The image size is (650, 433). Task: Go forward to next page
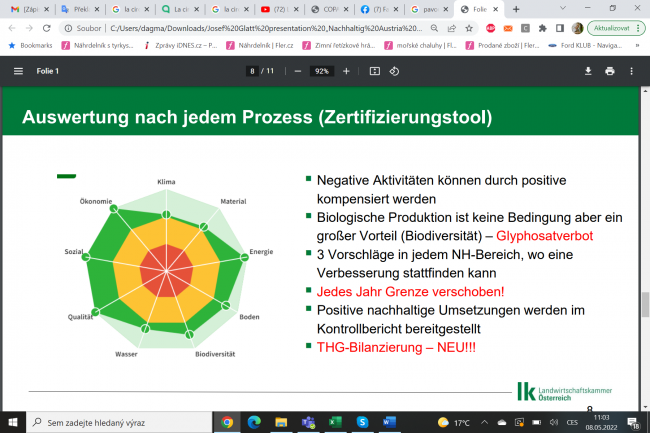point(29,28)
